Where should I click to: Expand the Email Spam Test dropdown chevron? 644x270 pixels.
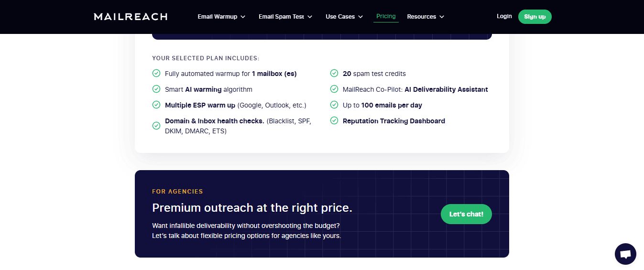pos(310,17)
